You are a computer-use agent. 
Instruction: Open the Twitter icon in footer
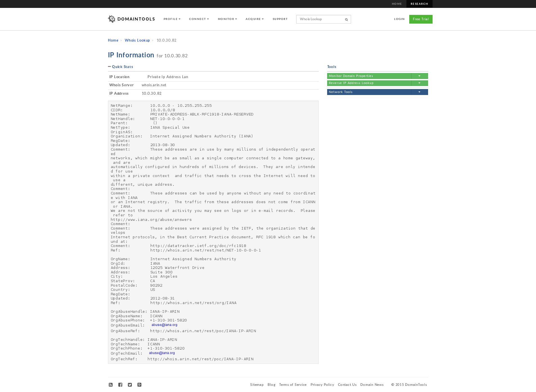pos(130,385)
